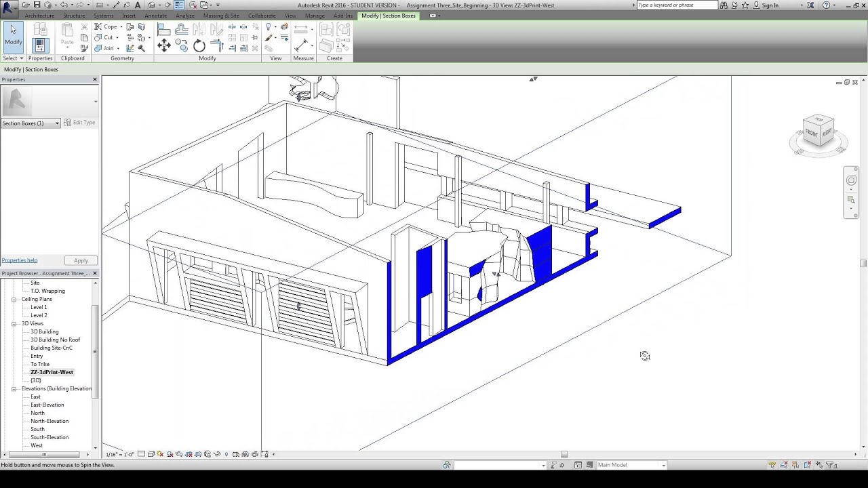Viewport: 868px width, 488px height.
Task: Open the Collaborate ribbon tab
Action: click(x=262, y=16)
